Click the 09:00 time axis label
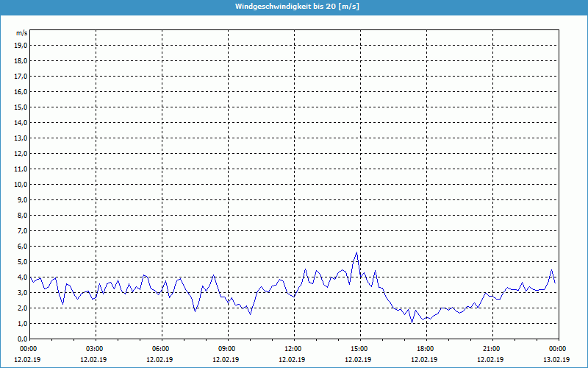The width and height of the screenshot is (588, 368). 227,349
